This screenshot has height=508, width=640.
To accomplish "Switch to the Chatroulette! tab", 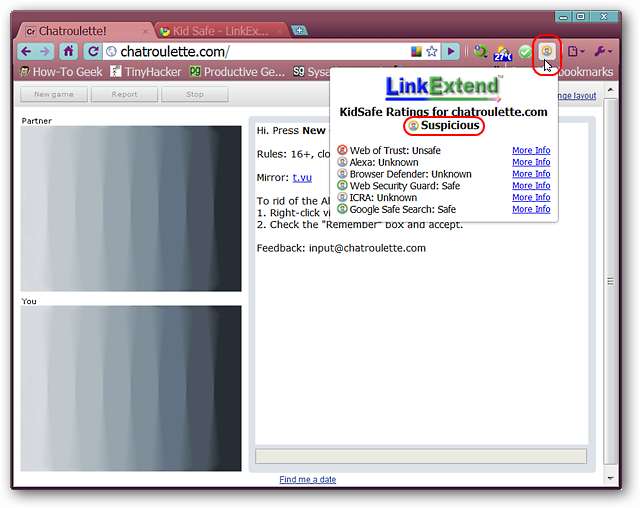I will pyautogui.click(x=86, y=31).
